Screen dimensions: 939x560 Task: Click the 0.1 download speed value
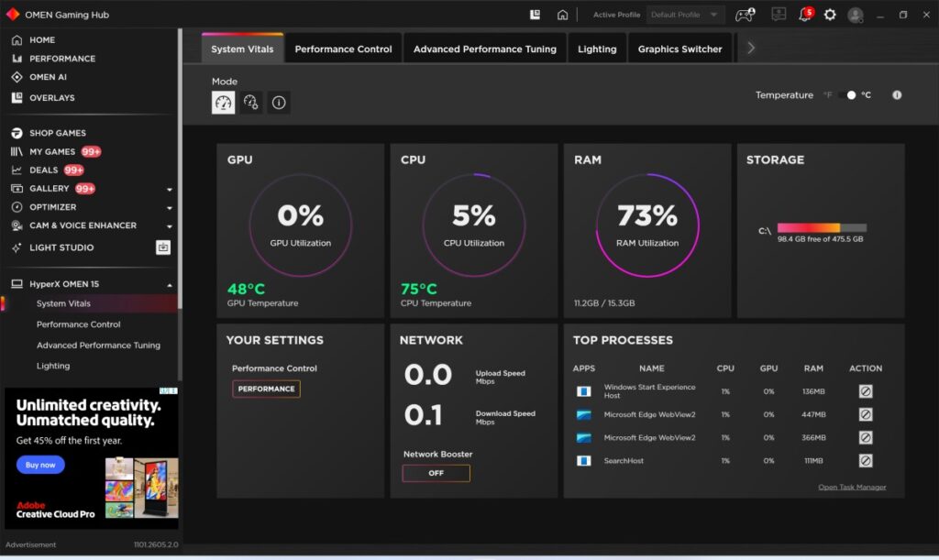coord(423,415)
